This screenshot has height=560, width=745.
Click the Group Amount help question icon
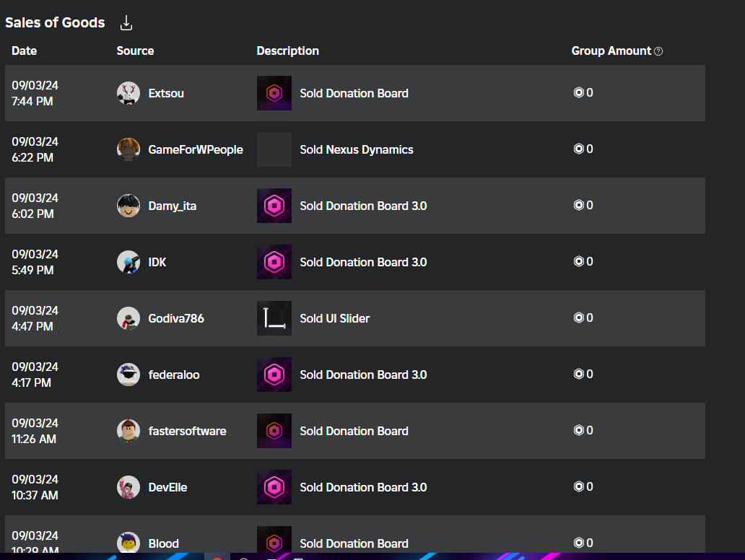[658, 51]
